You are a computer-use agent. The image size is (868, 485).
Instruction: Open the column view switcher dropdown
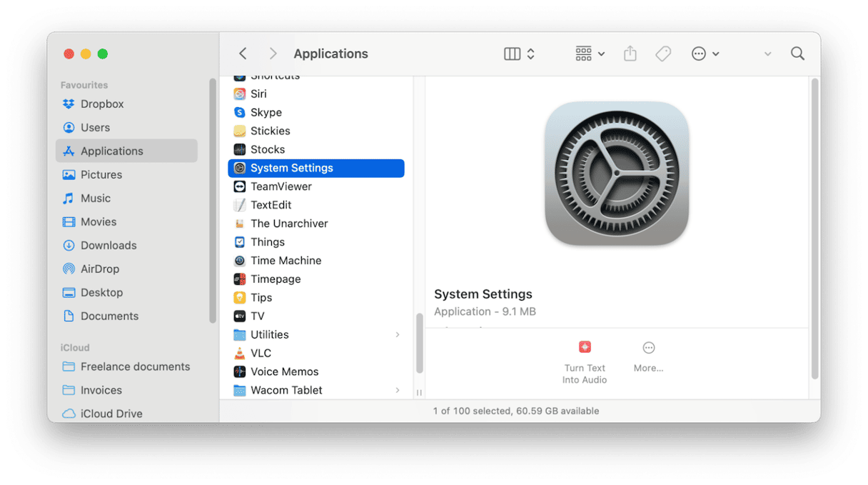[x=519, y=54]
